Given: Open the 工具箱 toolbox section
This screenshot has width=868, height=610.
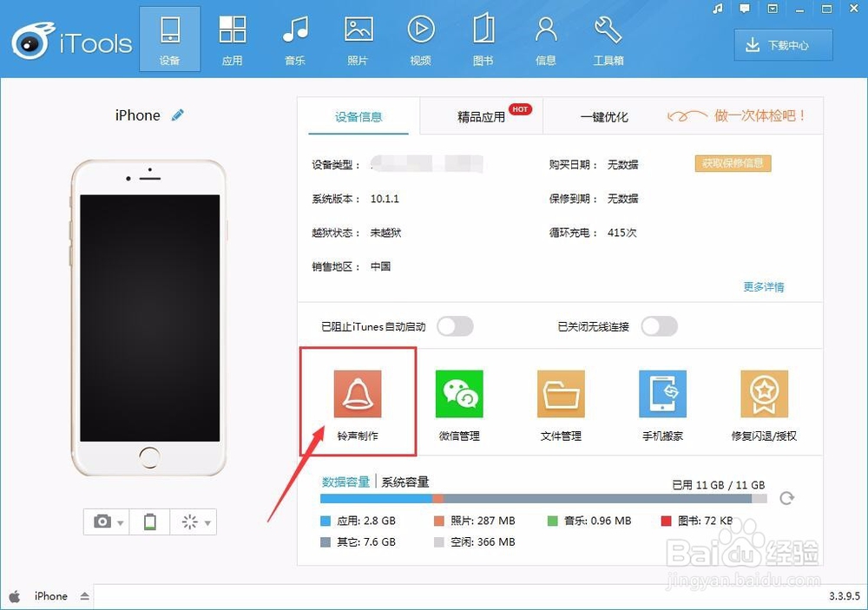Looking at the screenshot, I should 608,38.
